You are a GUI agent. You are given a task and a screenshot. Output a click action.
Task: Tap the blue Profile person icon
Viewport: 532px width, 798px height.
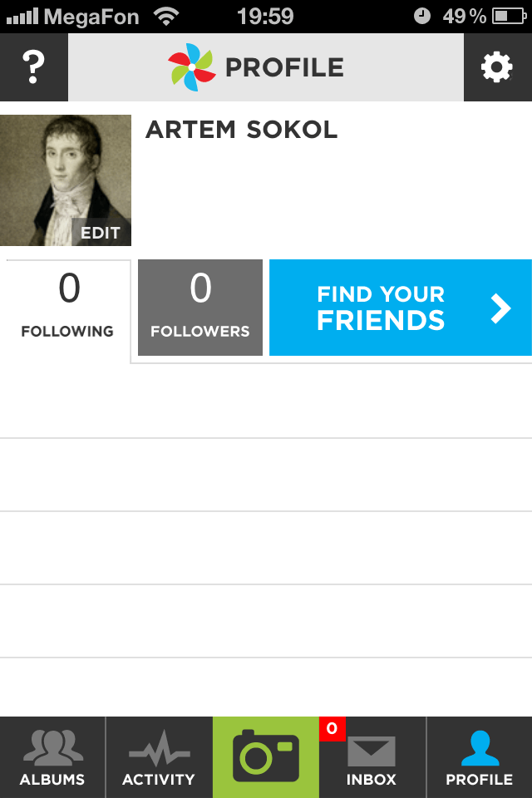pos(480,748)
